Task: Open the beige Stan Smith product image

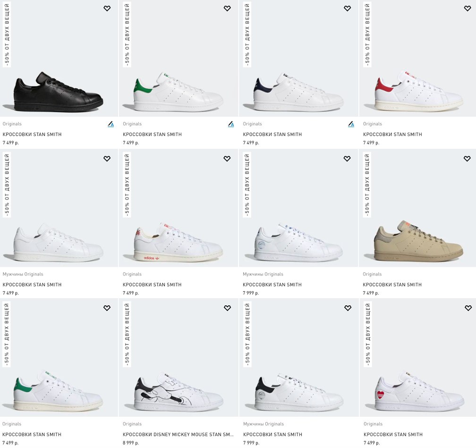Action: tap(417, 208)
